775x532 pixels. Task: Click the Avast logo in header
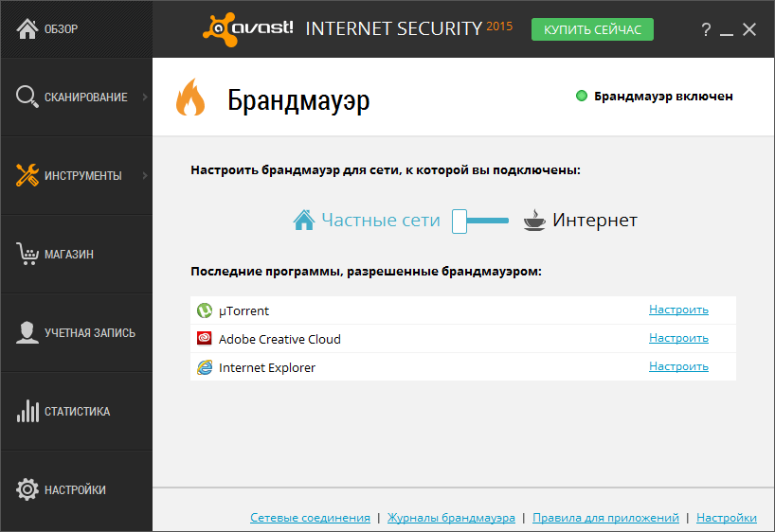[248, 29]
